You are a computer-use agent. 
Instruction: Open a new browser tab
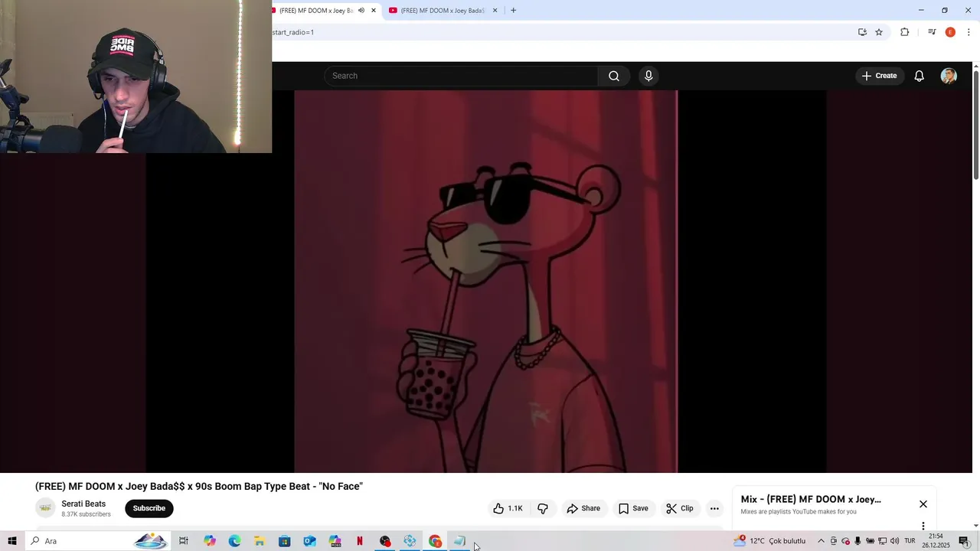(513, 11)
